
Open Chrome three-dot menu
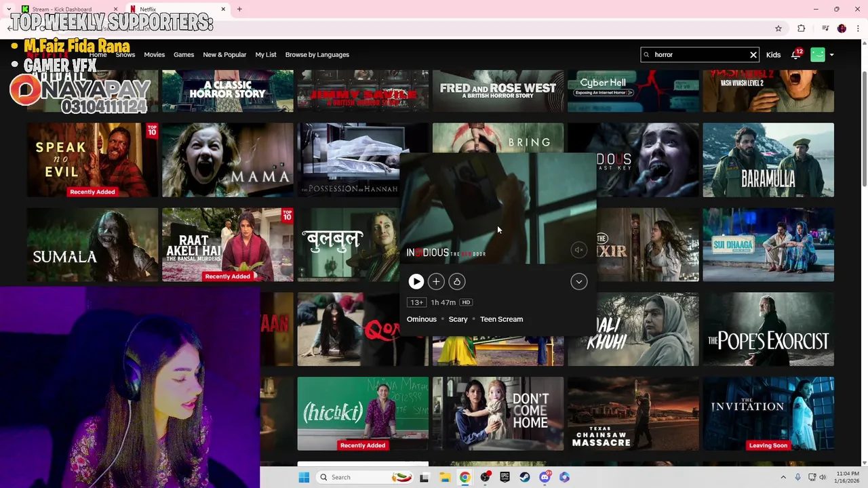click(x=858, y=28)
